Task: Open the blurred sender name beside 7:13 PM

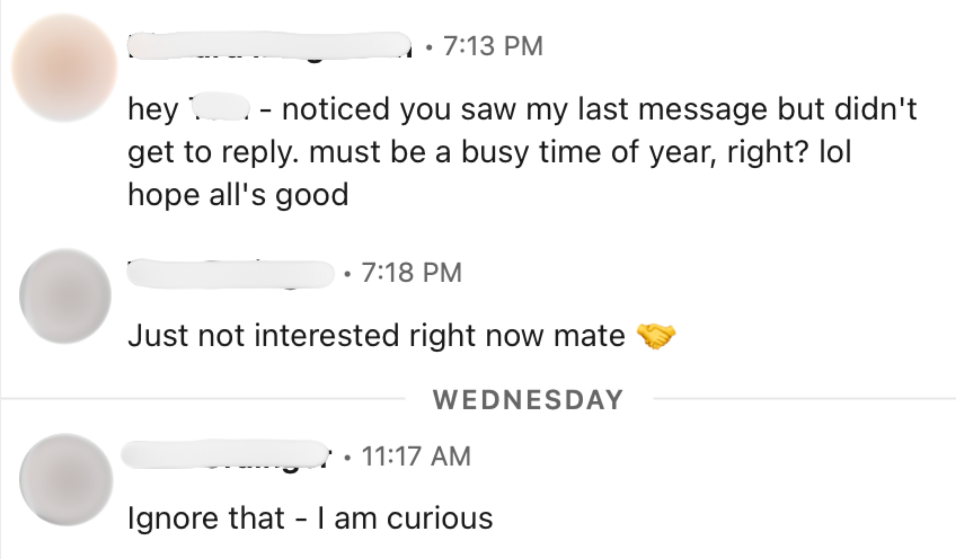Action: point(269,46)
